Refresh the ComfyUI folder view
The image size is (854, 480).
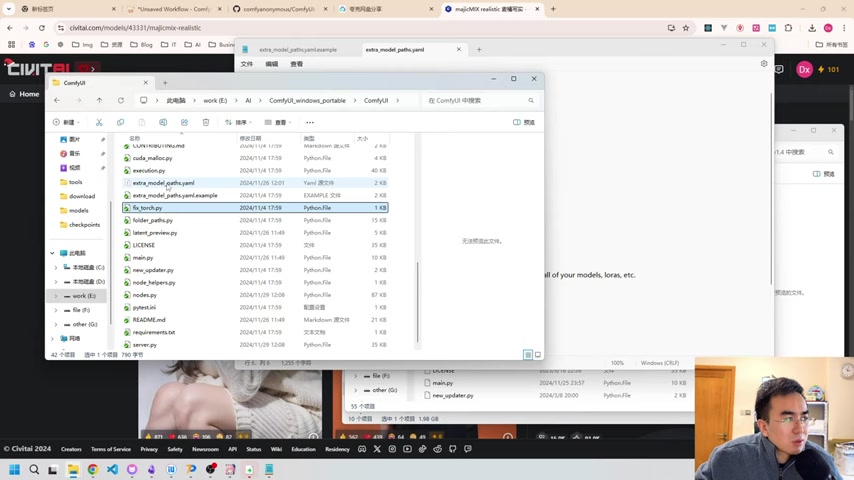click(121, 100)
